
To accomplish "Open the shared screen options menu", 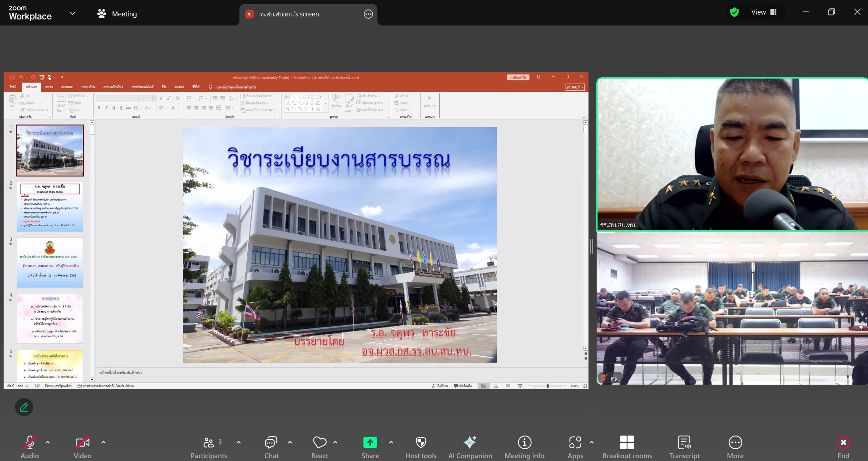I will pos(368,14).
